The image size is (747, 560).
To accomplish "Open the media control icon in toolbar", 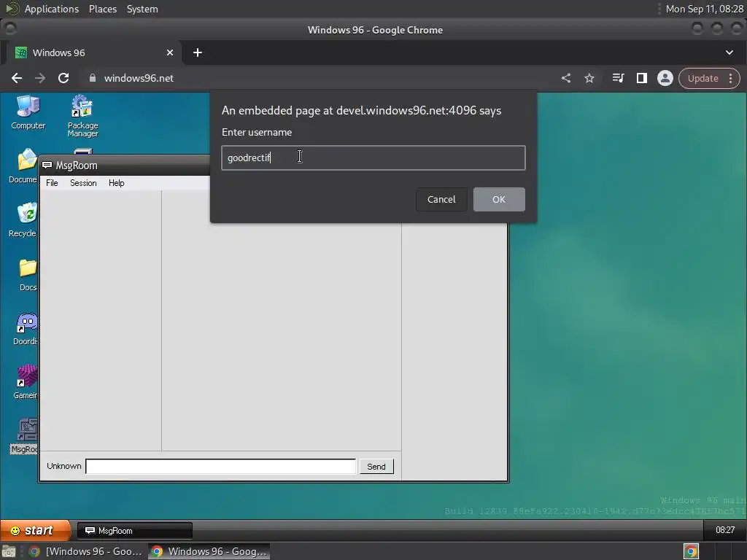I will 618,78.
